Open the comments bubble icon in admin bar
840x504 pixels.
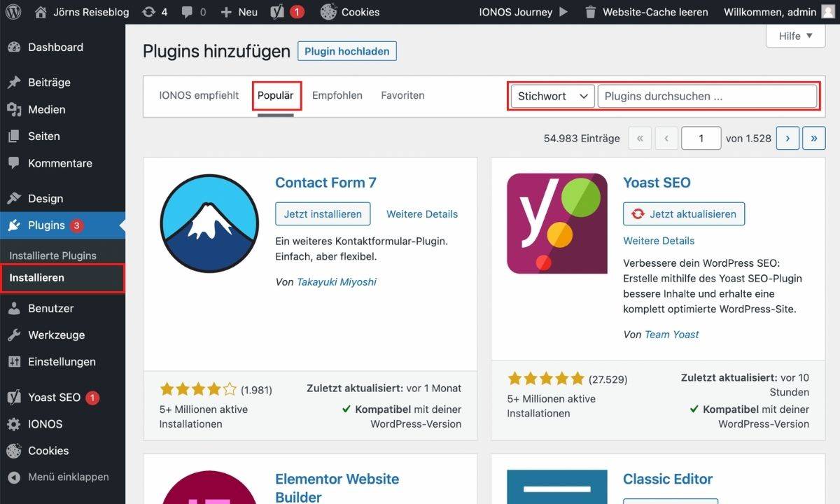tap(187, 12)
